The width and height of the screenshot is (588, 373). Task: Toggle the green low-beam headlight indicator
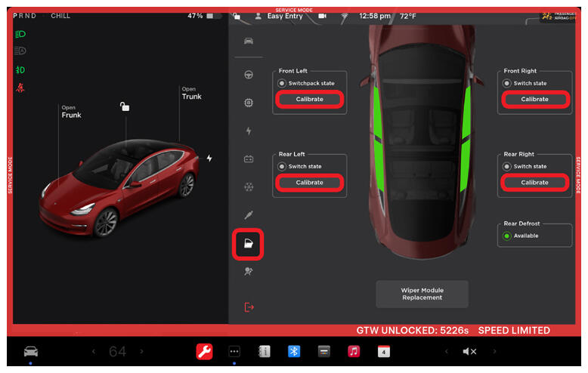pos(20,35)
